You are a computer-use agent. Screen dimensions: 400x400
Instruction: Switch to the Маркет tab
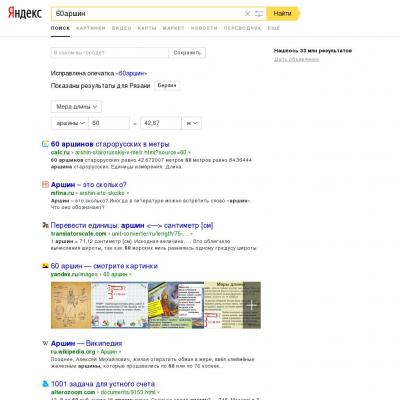pos(173,28)
